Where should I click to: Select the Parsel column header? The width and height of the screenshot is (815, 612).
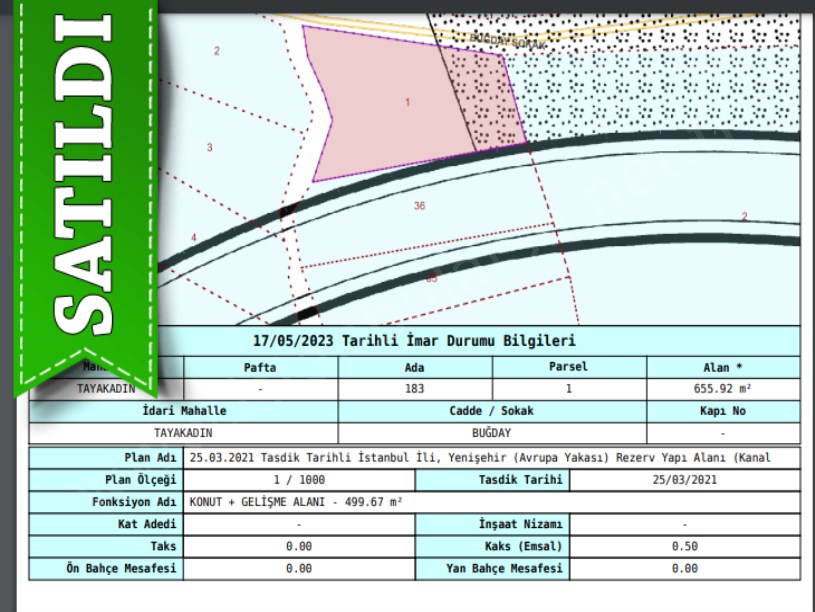pyautogui.click(x=568, y=367)
